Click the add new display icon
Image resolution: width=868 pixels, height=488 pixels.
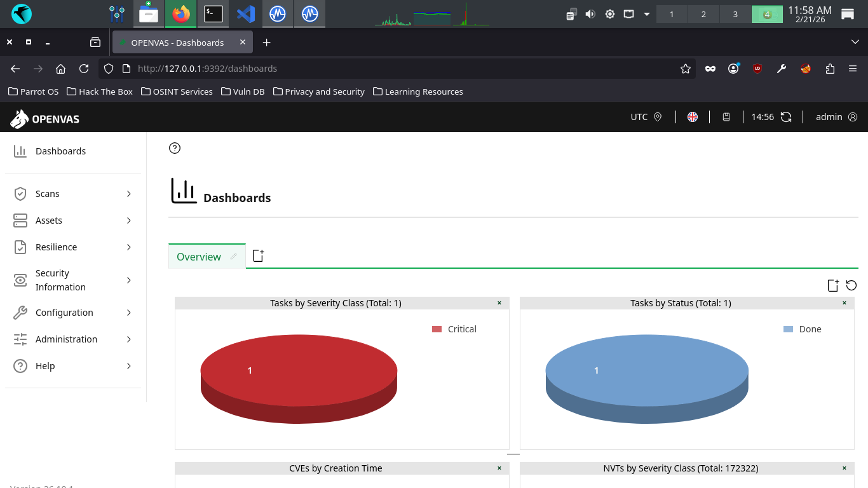tap(832, 285)
